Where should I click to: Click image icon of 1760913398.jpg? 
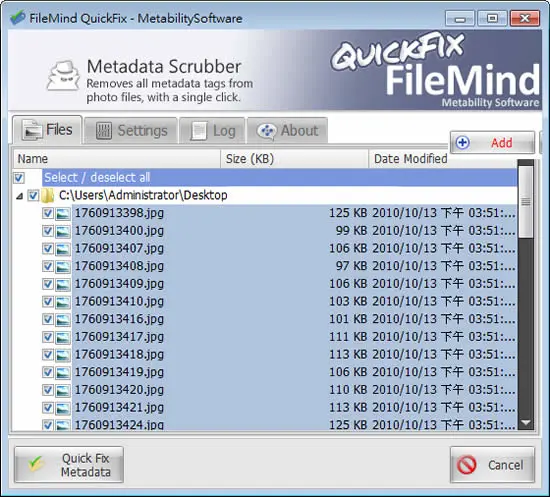point(63,214)
